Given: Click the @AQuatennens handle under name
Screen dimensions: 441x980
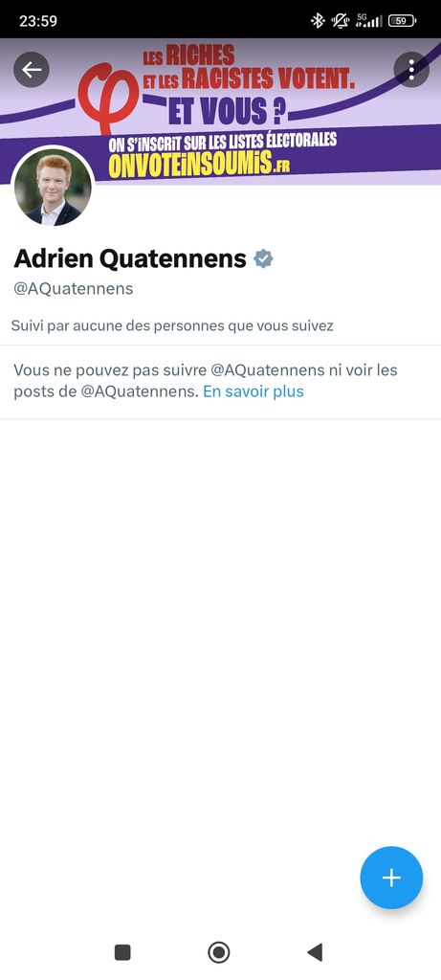Looking at the screenshot, I should click(x=73, y=289).
